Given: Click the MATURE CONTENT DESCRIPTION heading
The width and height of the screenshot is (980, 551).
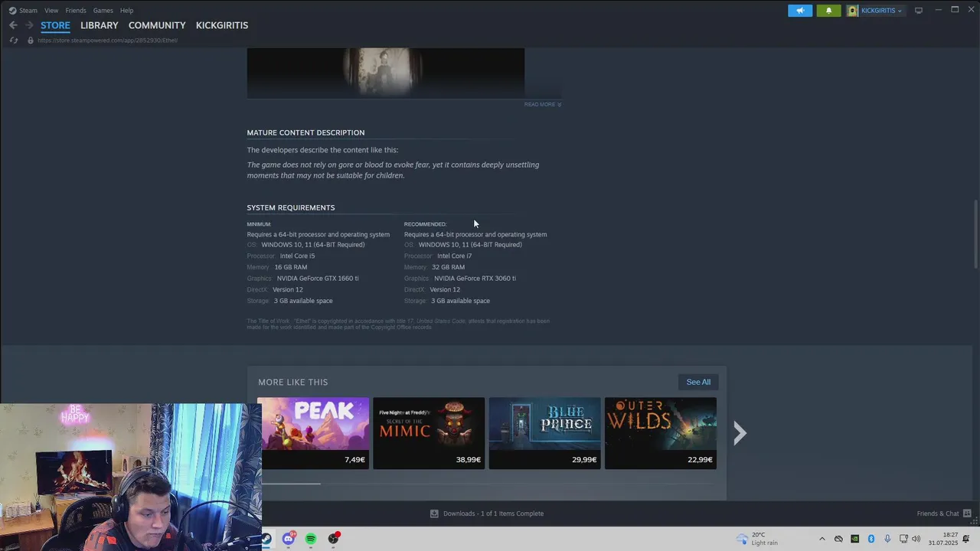Looking at the screenshot, I should 305,132.
